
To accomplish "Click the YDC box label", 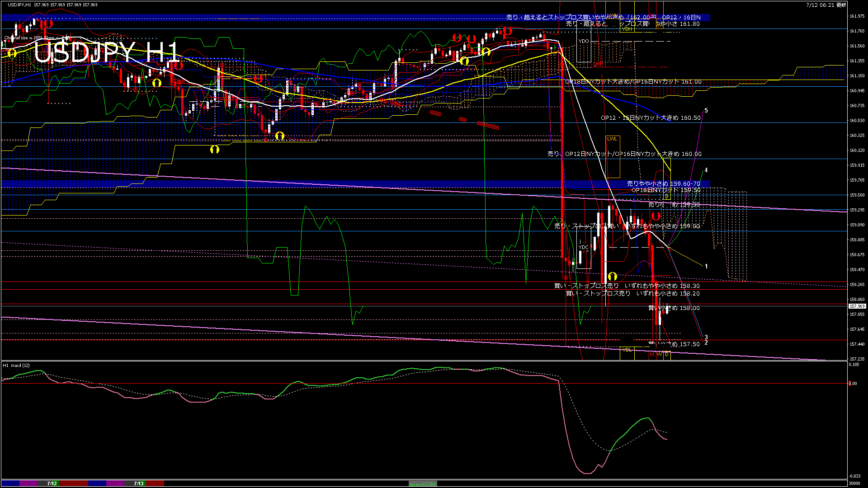I will tap(584, 247).
